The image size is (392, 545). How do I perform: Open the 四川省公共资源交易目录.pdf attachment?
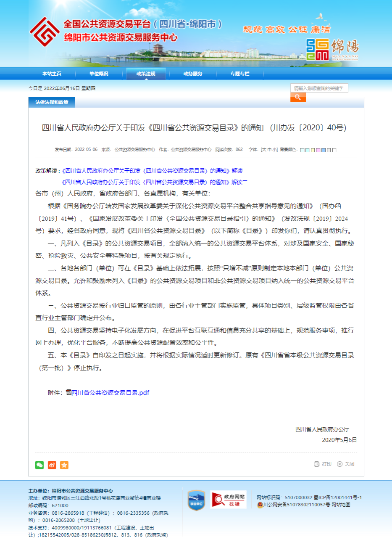tap(119, 393)
